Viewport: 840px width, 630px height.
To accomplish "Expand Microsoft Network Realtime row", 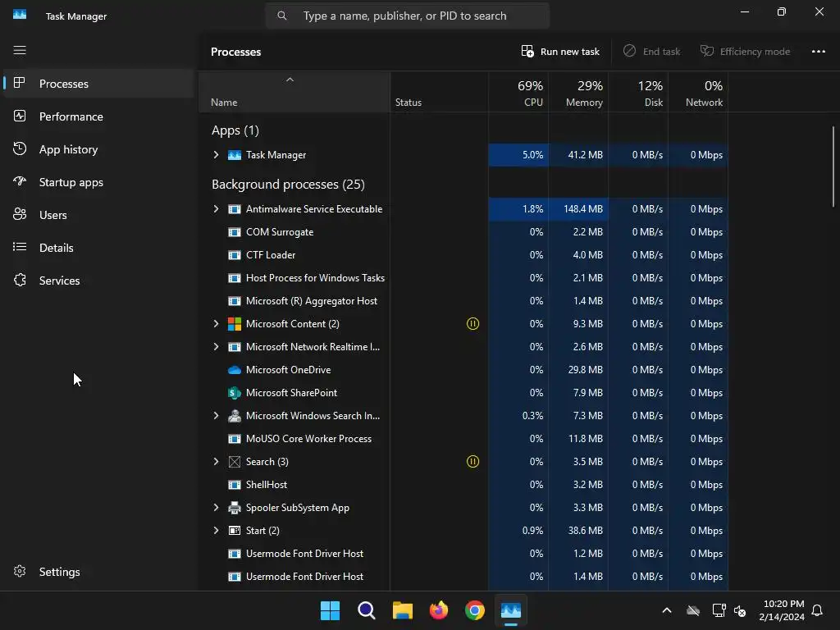I will (x=216, y=347).
